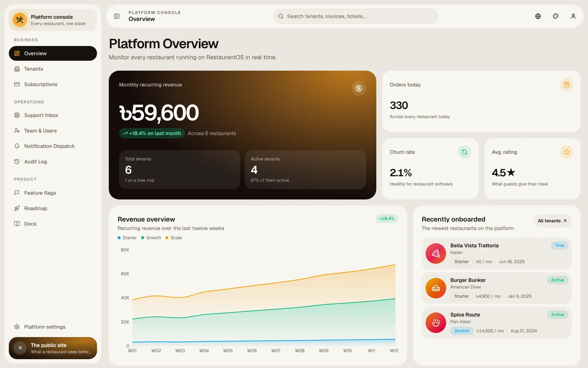Click the Trial badge on Bella Vista Trattoria
This screenshot has height=368, width=588.
click(x=559, y=245)
